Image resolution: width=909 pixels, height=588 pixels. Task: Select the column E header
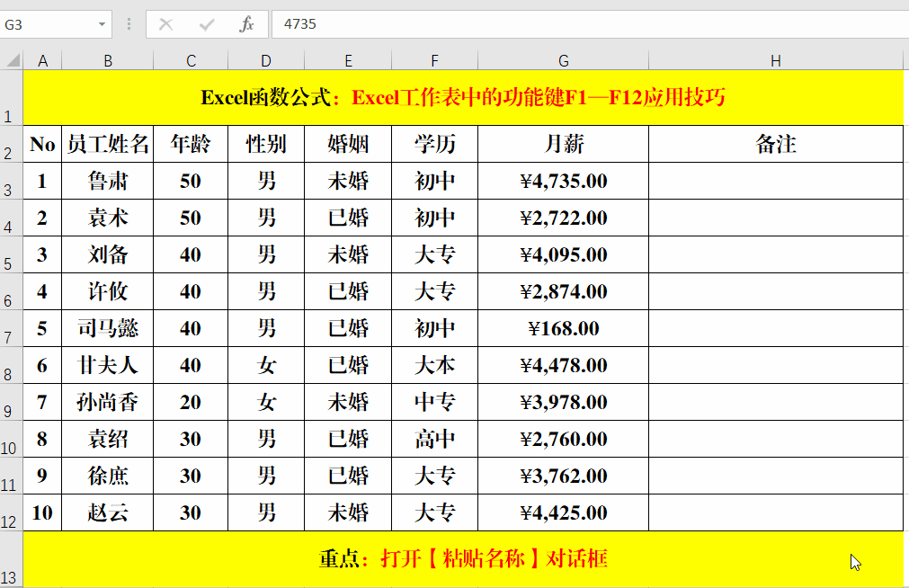point(348,60)
